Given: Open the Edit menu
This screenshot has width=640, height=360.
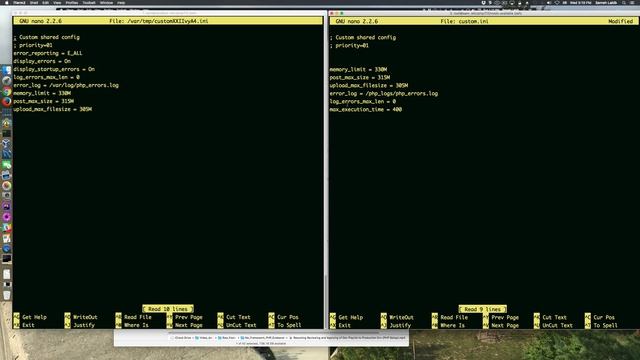Looking at the screenshot, I should click(45, 2).
